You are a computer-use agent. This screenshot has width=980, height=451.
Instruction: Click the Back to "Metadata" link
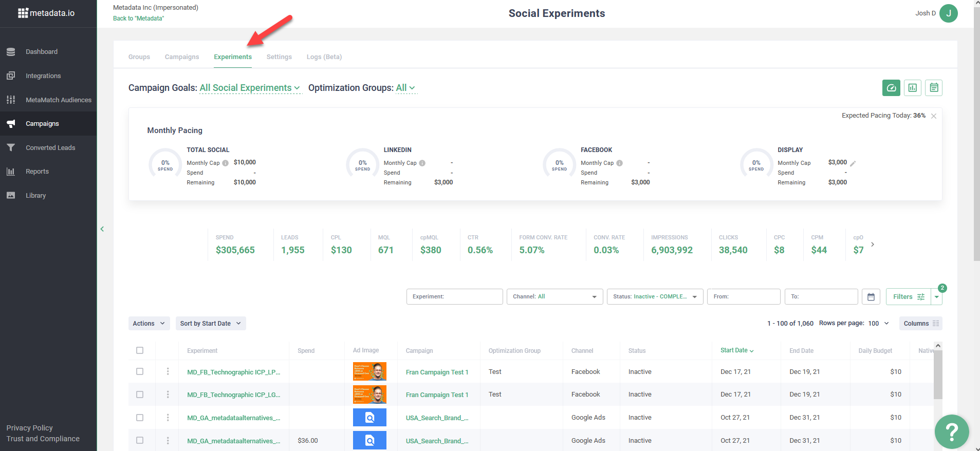click(x=139, y=18)
